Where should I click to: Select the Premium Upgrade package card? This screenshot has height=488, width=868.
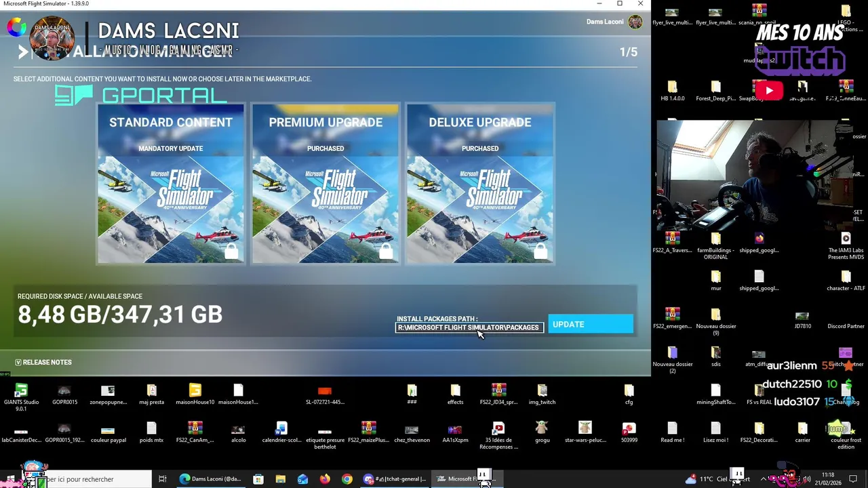(x=325, y=184)
